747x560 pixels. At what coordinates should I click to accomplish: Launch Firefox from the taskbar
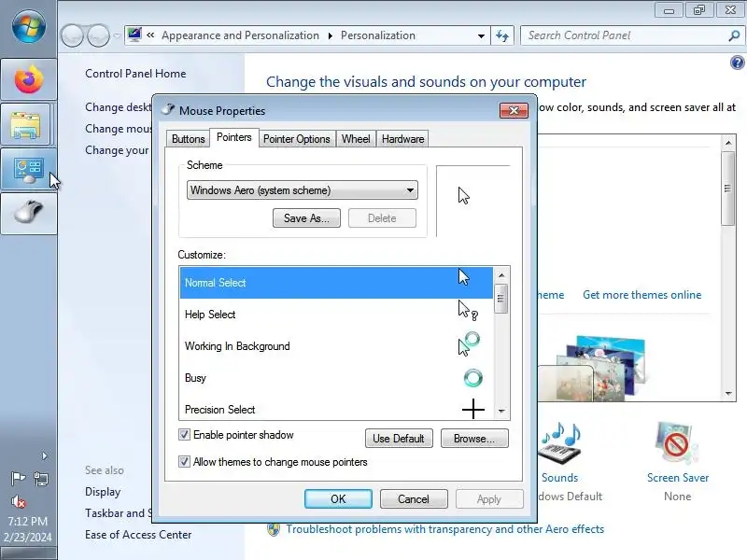pyautogui.click(x=29, y=79)
